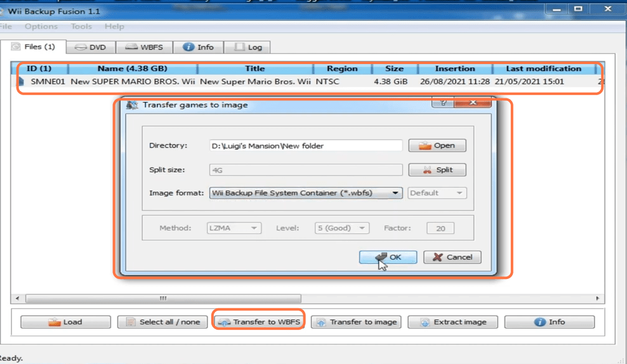Show the Log tab
The width and height of the screenshot is (627, 364).
point(247,47)
